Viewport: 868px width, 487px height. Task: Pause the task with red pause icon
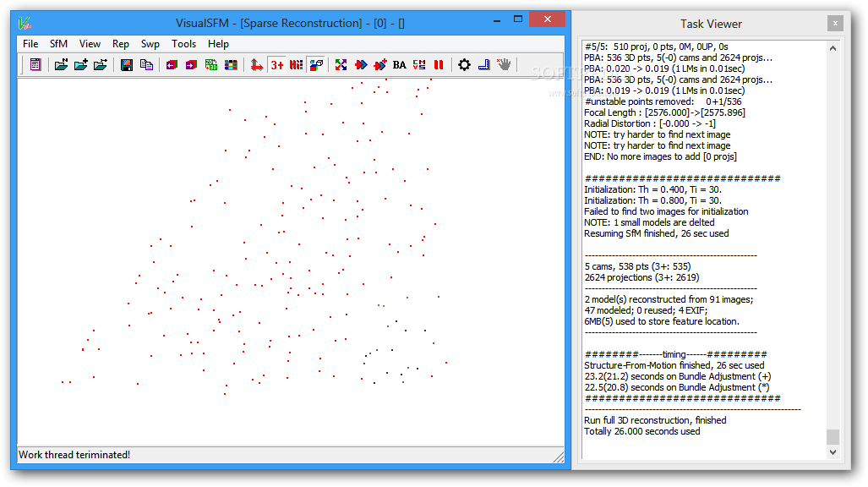(x=439, y=65)
